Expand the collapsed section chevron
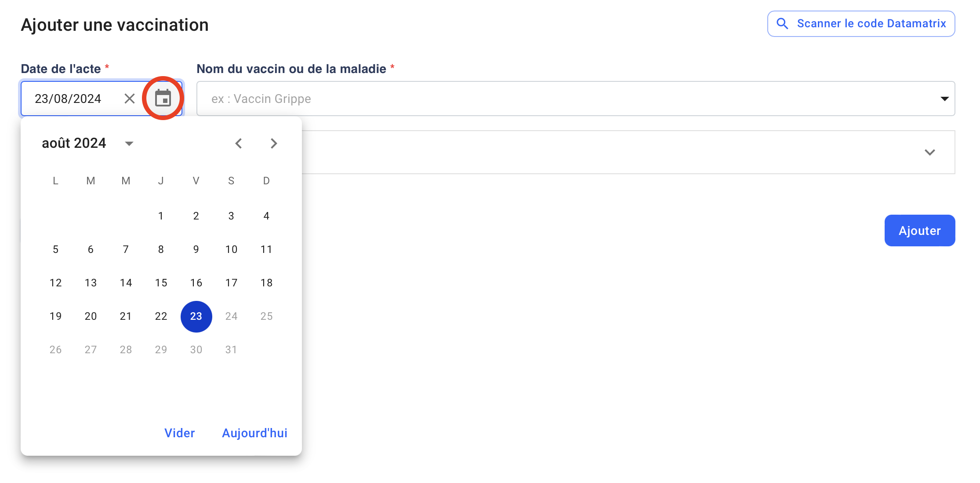 pyautogui.click(x=929, y=152)
